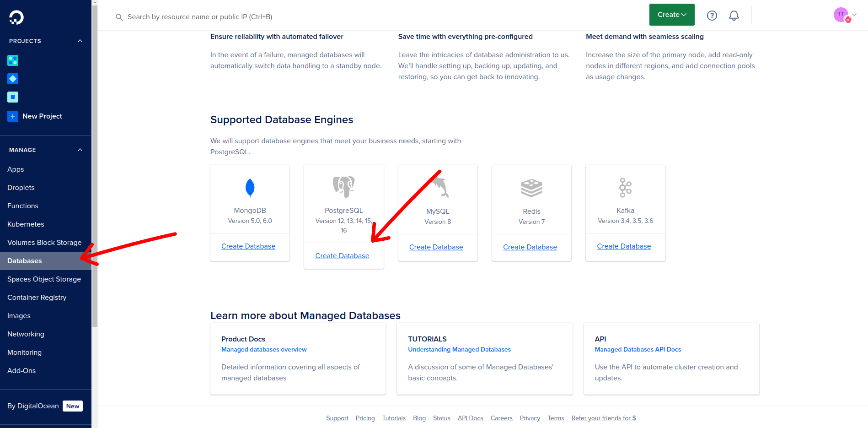Image resolution: width=868 pixels, height=428 pixels.
Task: Open the Kubernetes section from the sidebar
Action: [26, 224]
